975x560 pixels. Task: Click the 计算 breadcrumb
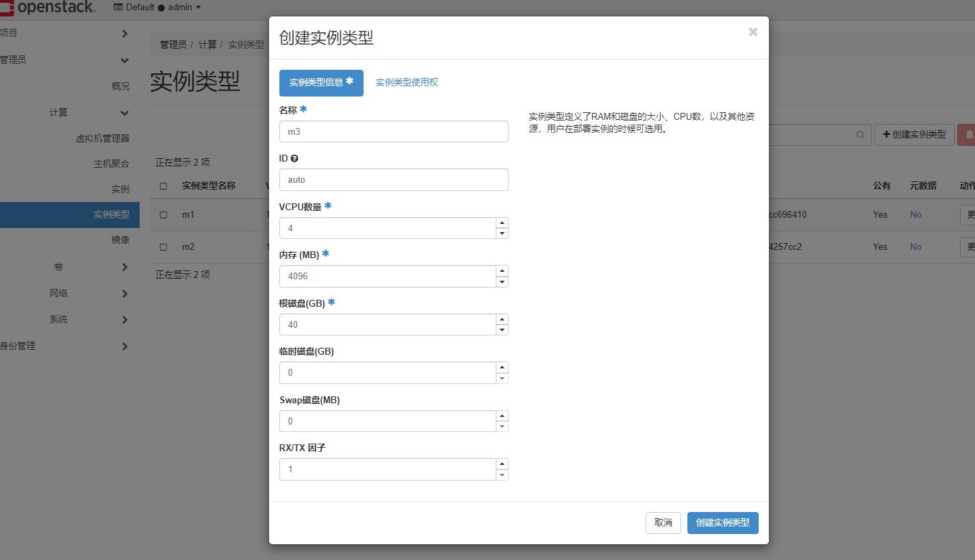207,44
